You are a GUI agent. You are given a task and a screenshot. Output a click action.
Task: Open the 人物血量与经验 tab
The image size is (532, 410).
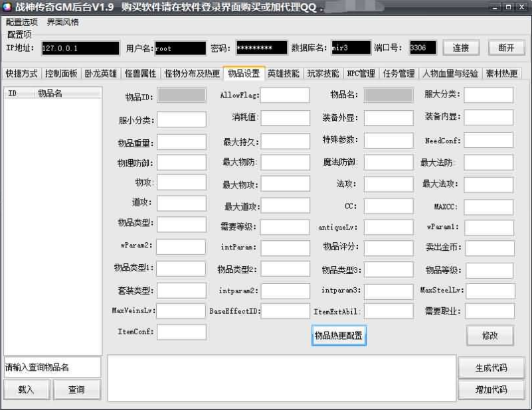coord(450,73)
